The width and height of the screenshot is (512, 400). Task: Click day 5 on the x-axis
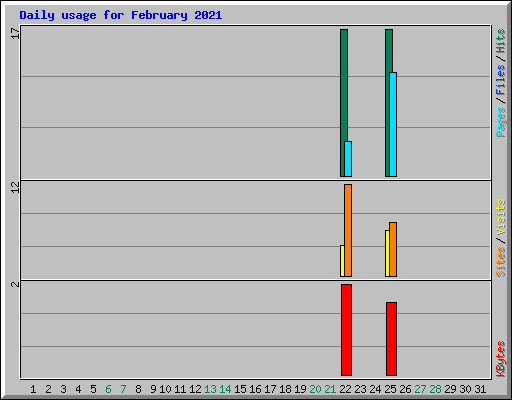pyautogui.click(x=93, y=389)
